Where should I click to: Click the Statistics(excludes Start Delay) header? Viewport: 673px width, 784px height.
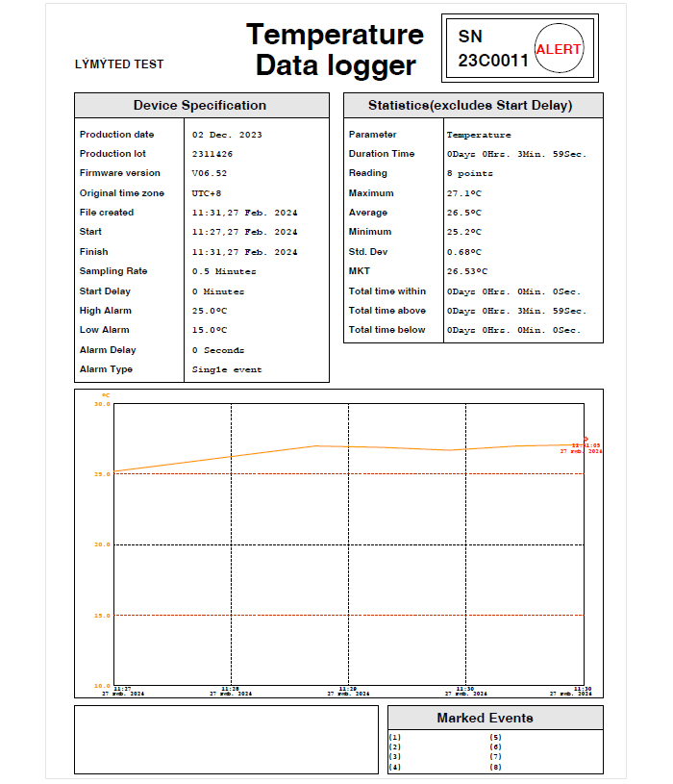(x=471, y=106)
